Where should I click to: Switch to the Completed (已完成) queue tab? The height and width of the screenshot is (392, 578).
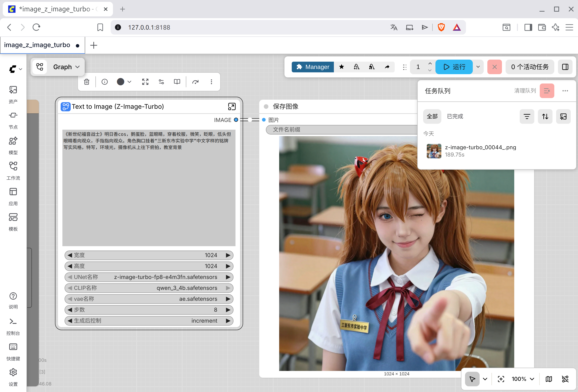455,116
